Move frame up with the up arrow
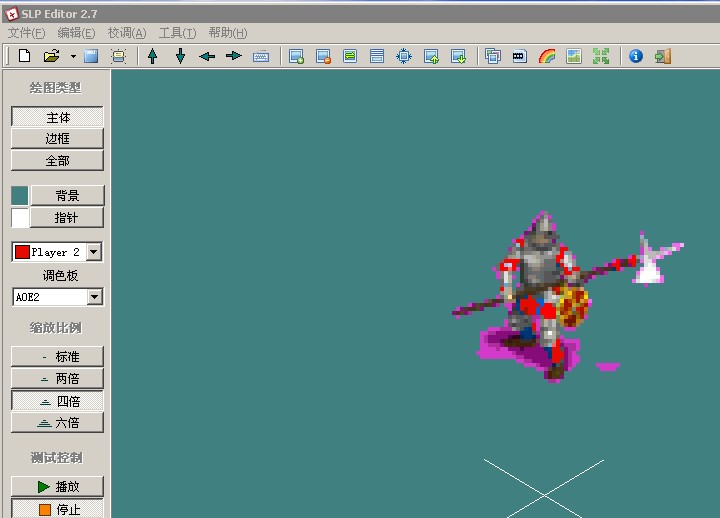The image size is (720, 518). pos(152,56)
